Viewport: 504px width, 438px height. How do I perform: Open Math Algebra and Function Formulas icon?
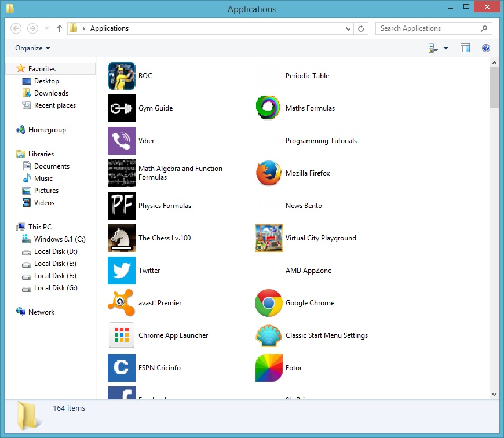pyautogui.click(x=122, y=173)
